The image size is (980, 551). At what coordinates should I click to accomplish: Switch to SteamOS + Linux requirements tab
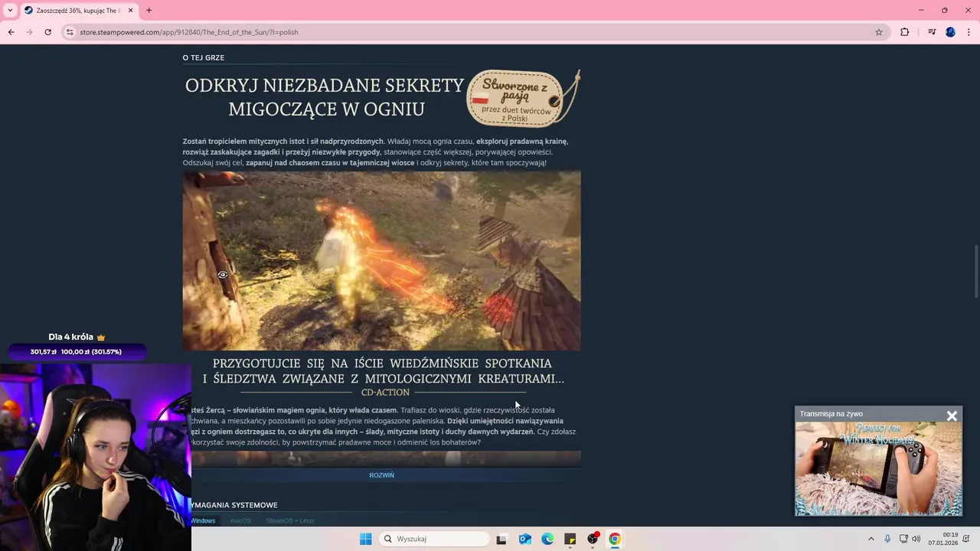[290, 520]
